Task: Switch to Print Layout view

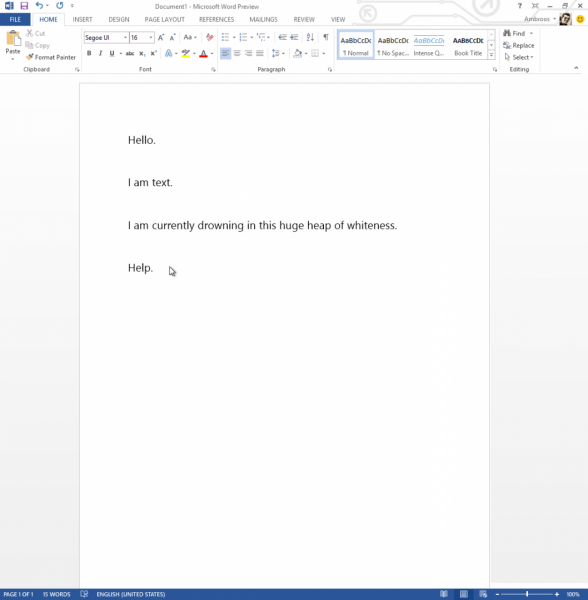Action: [x=464, y=594]
